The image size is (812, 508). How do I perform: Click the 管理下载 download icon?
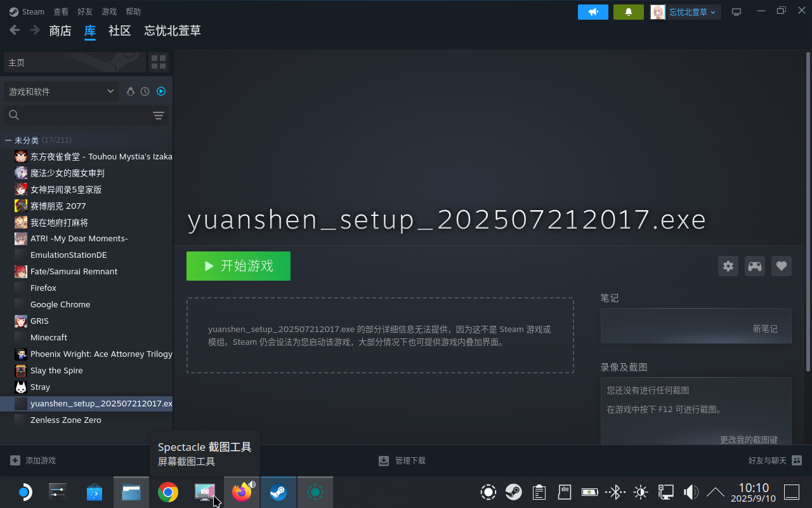pos(383,460)
